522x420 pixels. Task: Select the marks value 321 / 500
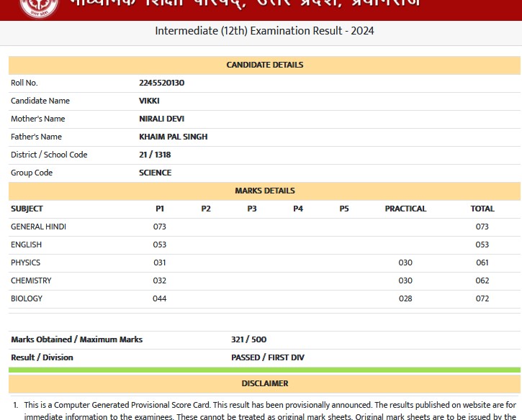pos(249,339)
